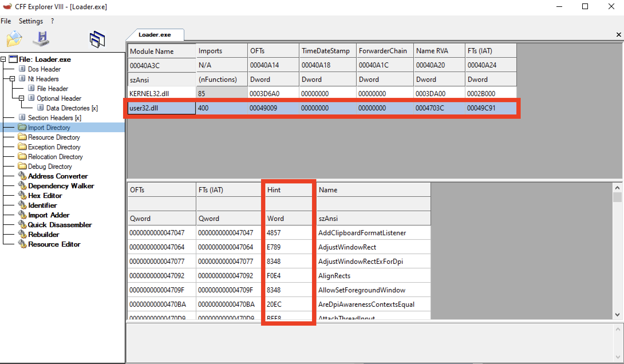Screen dimensions: 624x364
Task: Click the Identifier tool icon
Action: coord(22,205)
